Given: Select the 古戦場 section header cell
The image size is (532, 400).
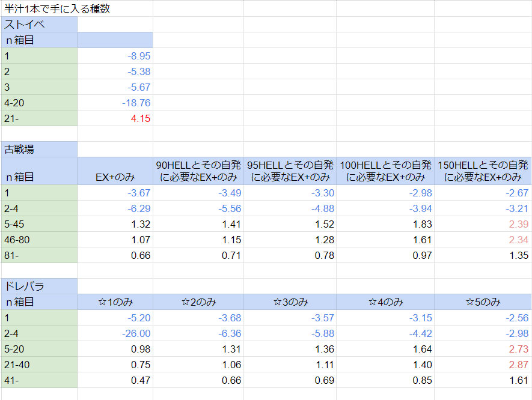Looking at the screenshot, I should pyautogui.click(x=39, y=149).
